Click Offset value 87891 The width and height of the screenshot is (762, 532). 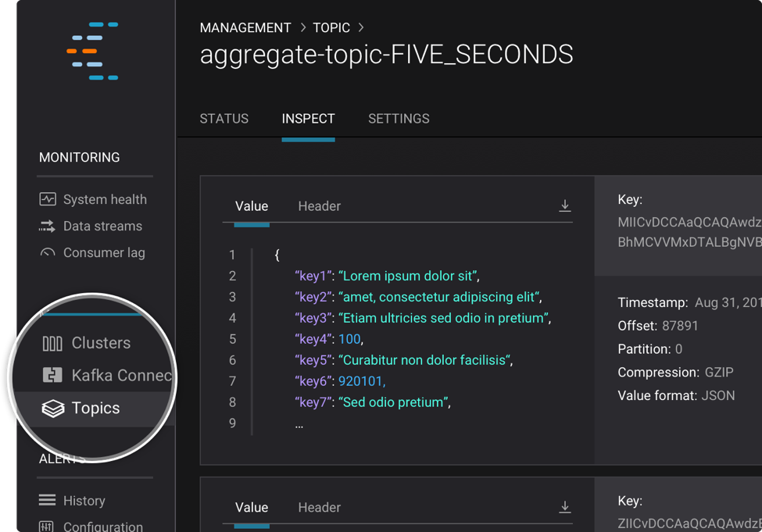(x=680, y=326)
